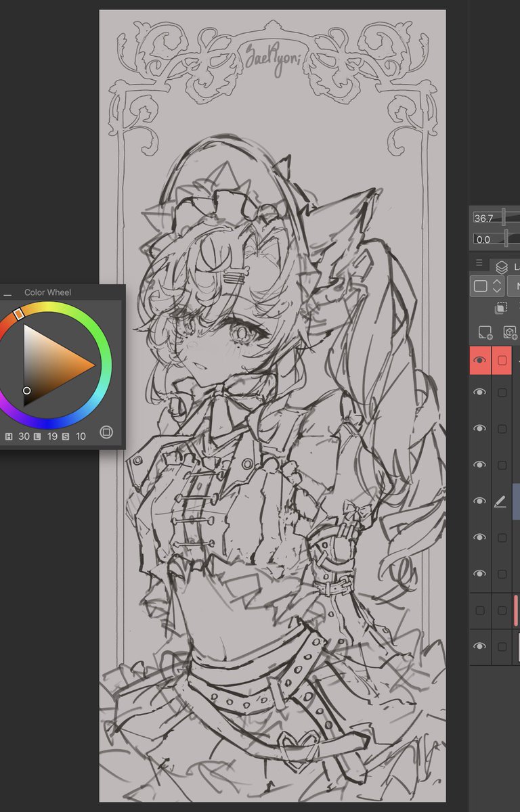Screen dimensions: 520x812
Task: Click the brush size slider handle
Action: tap(504, 218)
